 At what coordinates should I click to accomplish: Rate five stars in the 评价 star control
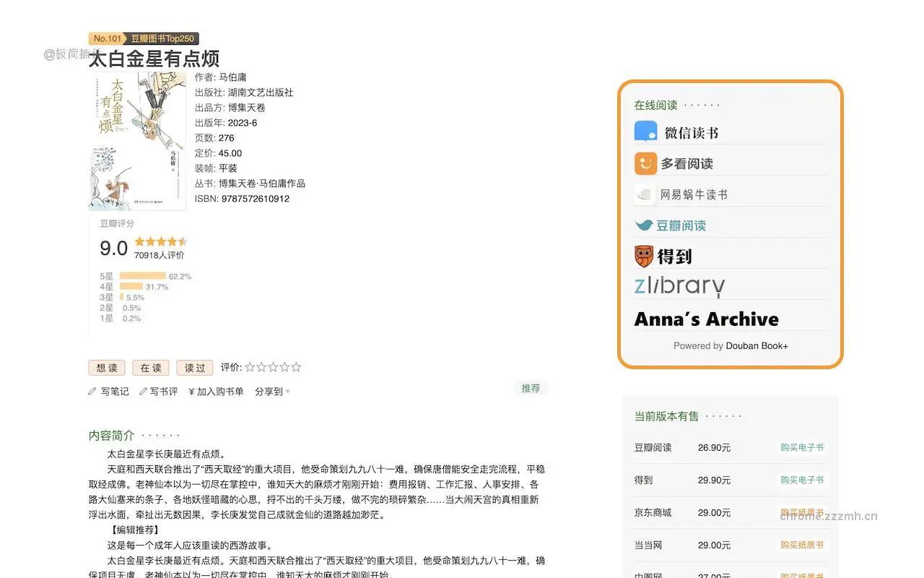point(295,366)
